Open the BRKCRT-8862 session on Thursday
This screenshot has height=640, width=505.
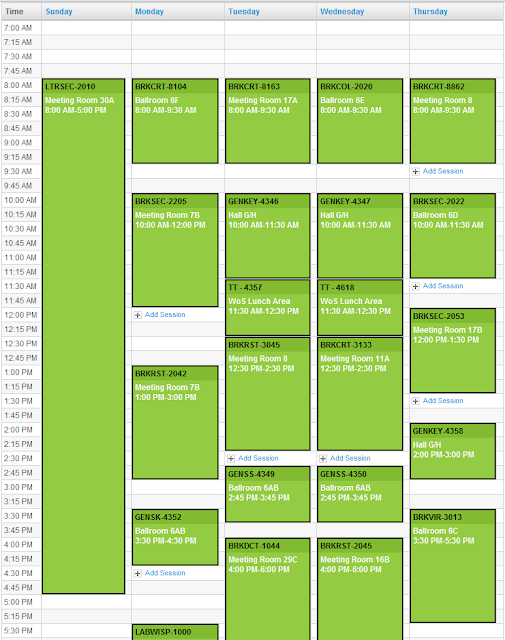click(x=453, y=121)
